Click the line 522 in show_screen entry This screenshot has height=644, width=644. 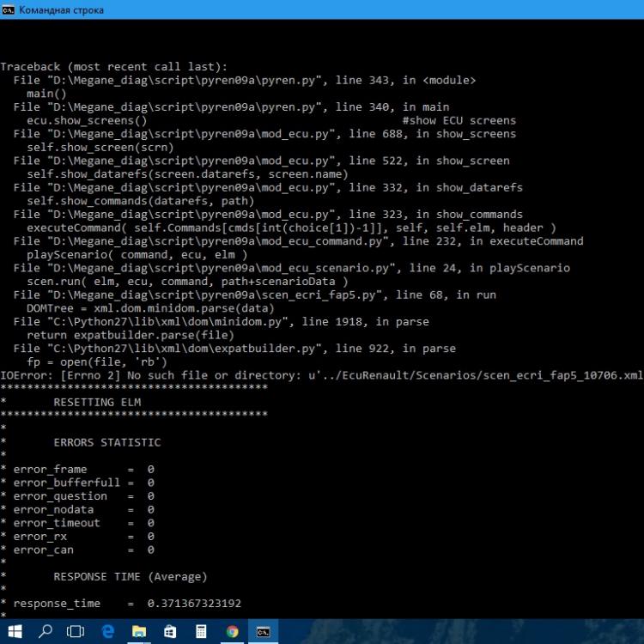261,161
